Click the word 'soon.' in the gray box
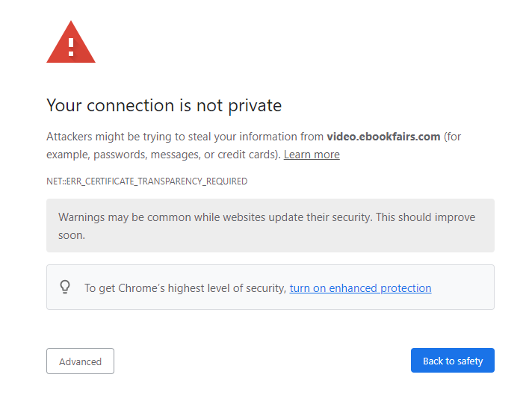 pos(72,235)
